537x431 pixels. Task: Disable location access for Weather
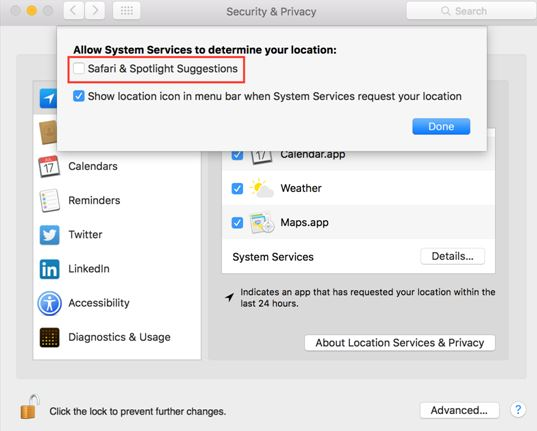tap(237, 188)
